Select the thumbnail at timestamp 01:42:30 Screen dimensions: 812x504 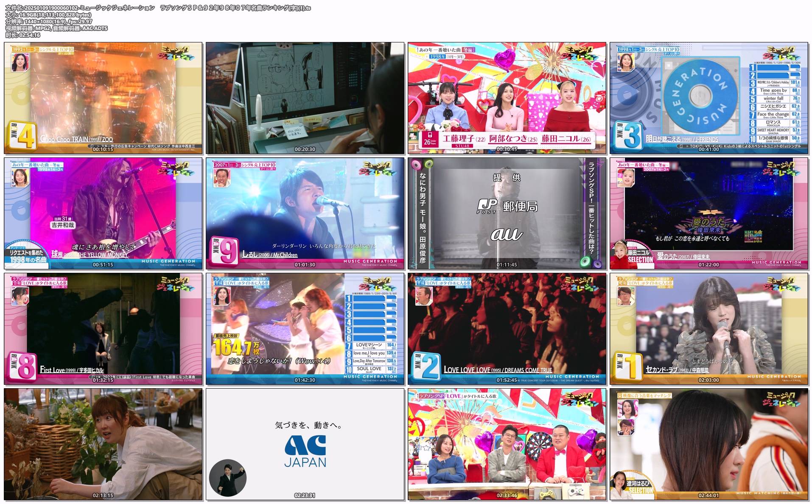pyautogui.click(x=305, y=329)
